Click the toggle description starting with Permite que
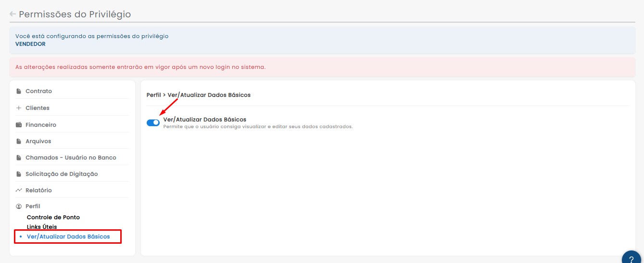This screenshot has height=263, width=644. (258, 127)
